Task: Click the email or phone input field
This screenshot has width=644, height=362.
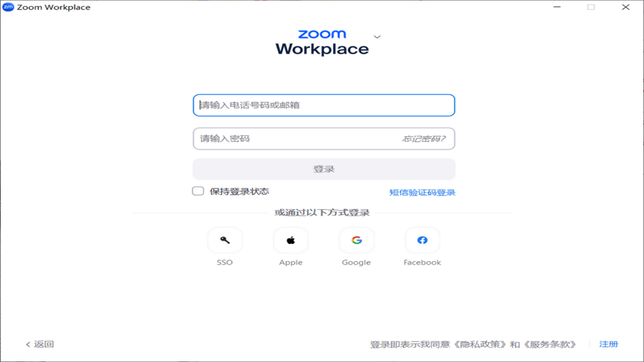Action: point(323,105)
